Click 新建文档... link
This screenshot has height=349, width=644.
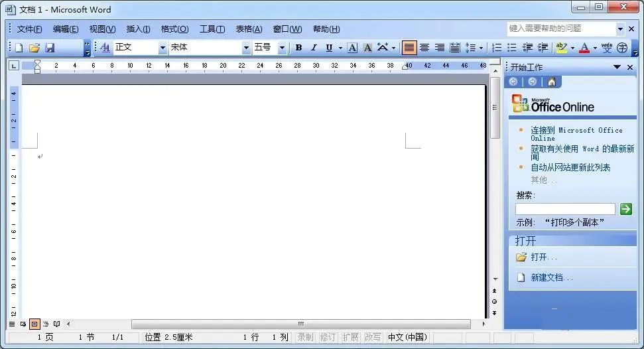(x=552, y=277)
